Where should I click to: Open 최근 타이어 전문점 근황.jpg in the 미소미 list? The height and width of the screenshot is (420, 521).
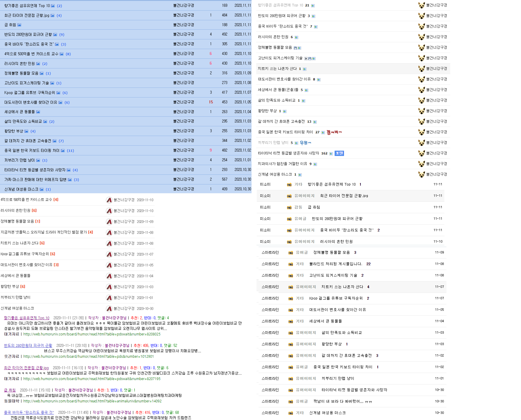tap(344, 196)
